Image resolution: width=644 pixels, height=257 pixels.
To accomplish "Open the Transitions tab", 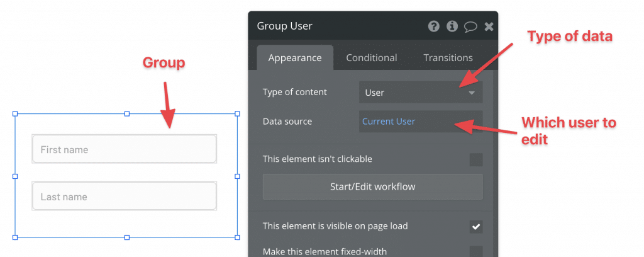I will [x=448, y=58].
